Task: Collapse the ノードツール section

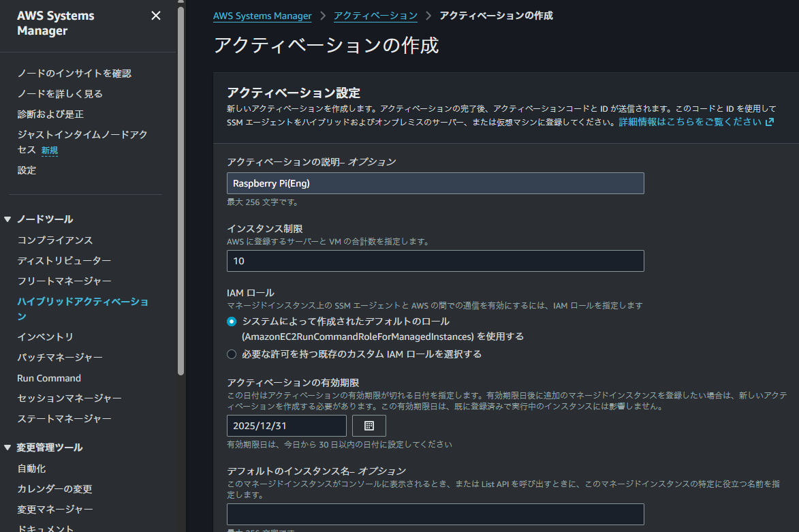Action: pos(7,219)
